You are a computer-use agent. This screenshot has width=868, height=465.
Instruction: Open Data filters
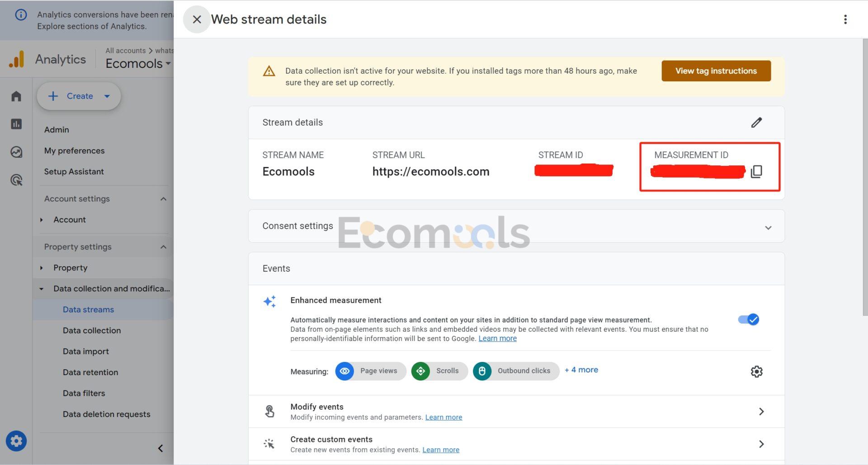[x=84, y=393]
